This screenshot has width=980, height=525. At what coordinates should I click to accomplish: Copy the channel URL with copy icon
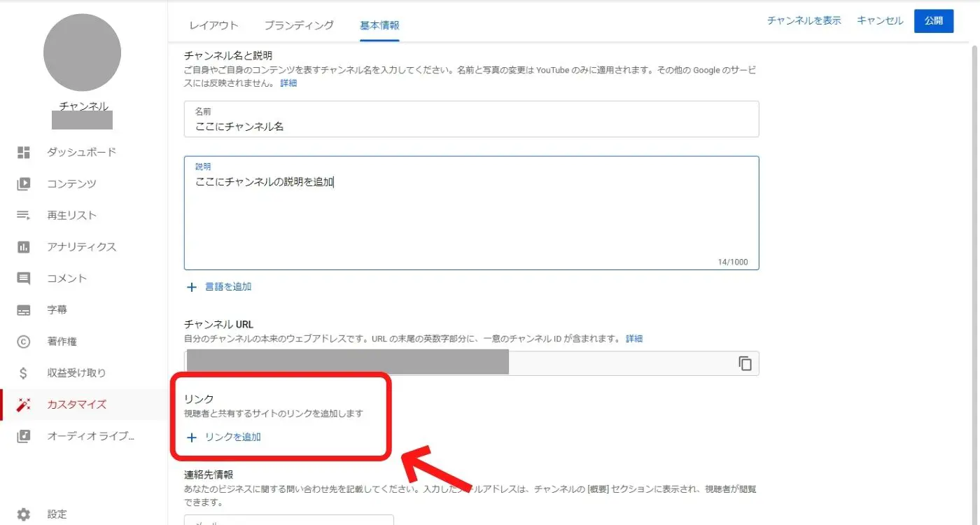click(745, 363)
